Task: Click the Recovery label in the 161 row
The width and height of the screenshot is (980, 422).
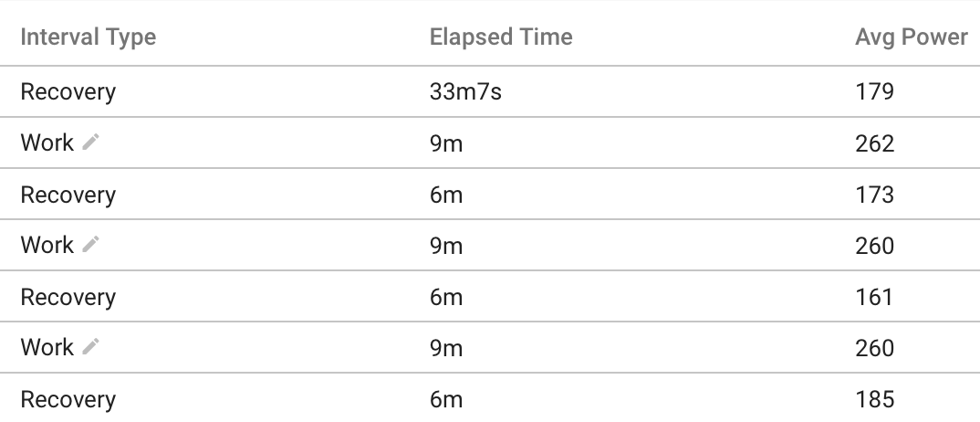Action: pyautogui.click(x=68, y=297)
